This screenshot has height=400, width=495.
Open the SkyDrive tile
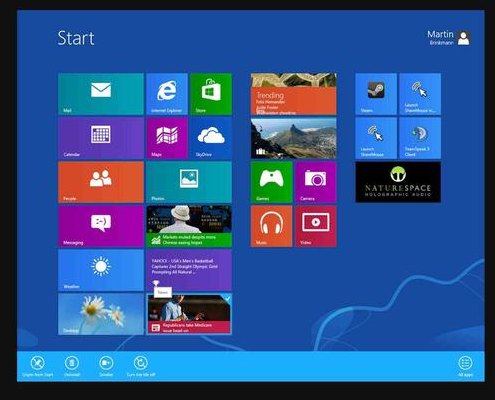[x=211, y=138]
